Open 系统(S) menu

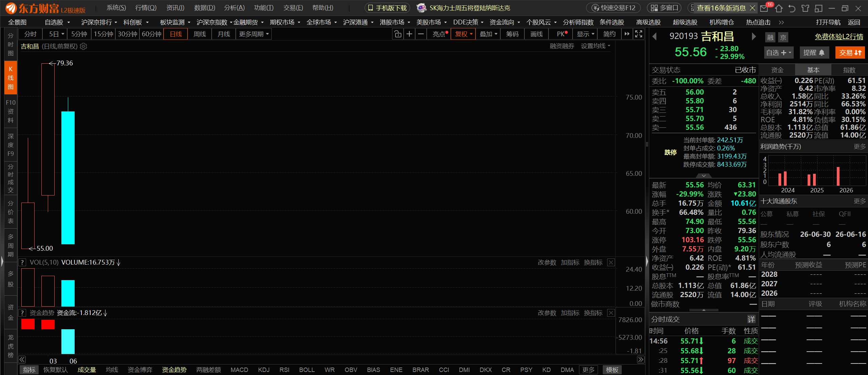coord(116,8)
